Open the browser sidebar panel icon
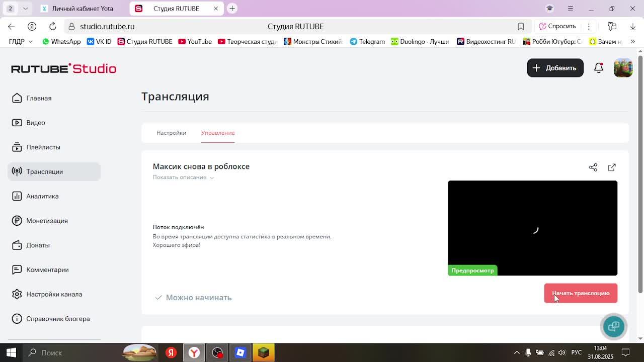Screen dimensions: 644x362 (x=612, y=26)
